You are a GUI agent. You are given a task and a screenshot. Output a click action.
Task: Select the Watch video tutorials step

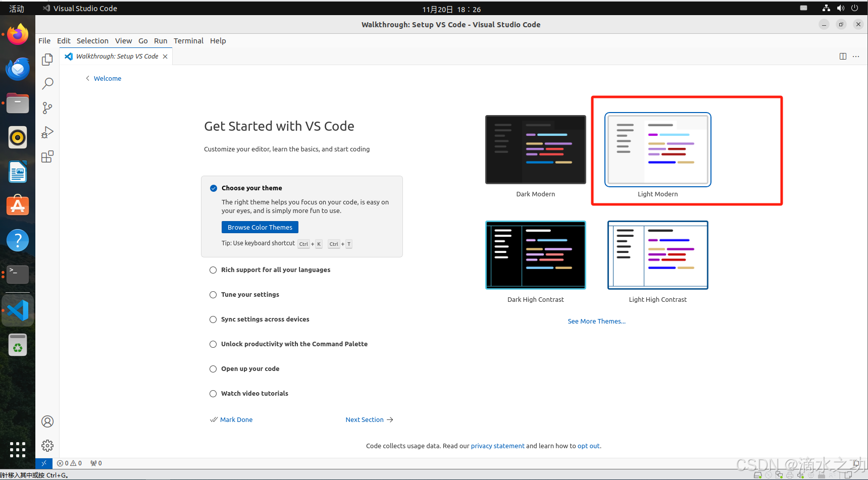tap(254, 394)
